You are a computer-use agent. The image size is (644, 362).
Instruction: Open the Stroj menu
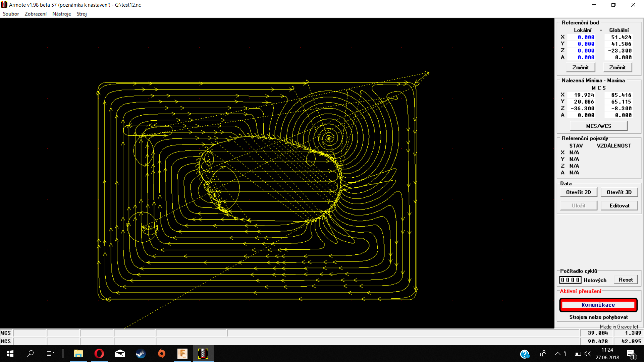point(82,14)
